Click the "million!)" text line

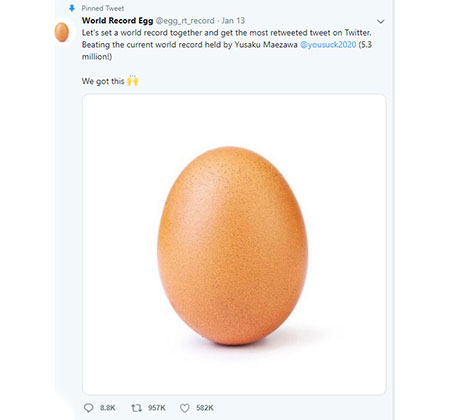[97, 57]
